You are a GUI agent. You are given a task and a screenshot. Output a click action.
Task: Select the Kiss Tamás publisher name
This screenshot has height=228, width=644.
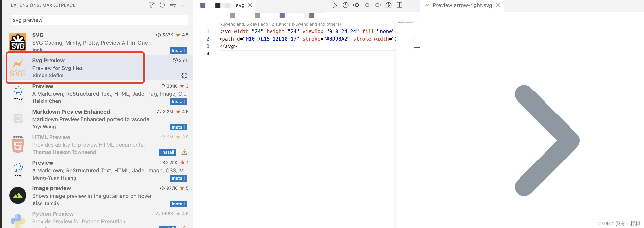[x=46, y=204]
